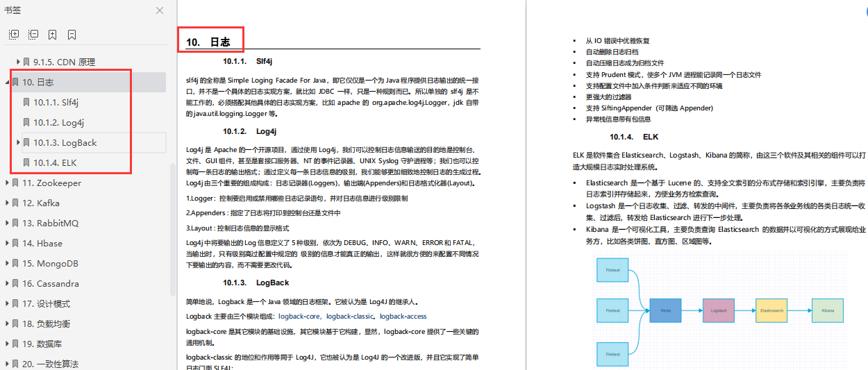Click the bullet '更强大的过滤器'

pyautogui.click(x=608, y=97)
